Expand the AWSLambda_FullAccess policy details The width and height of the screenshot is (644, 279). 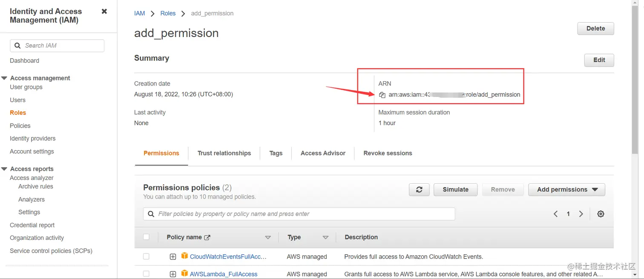click(173, 274)
